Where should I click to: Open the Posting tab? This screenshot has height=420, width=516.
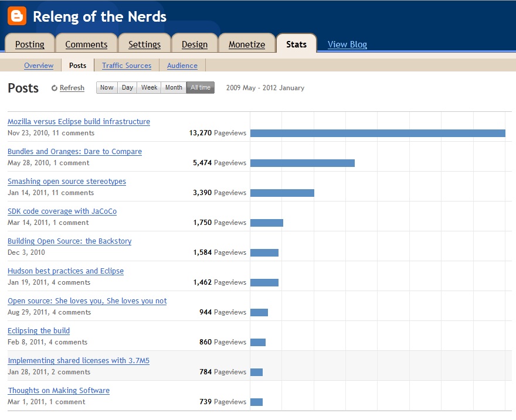29,45
